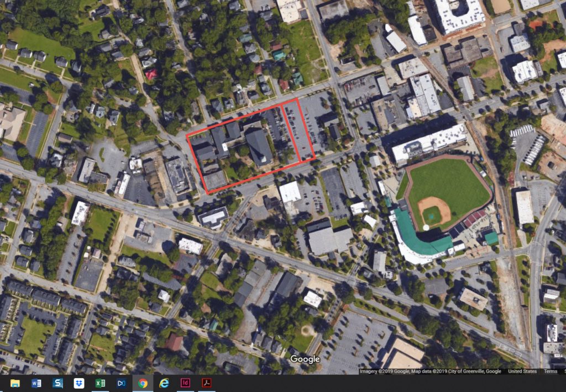Click the Google logo on the map

(305, 359)
